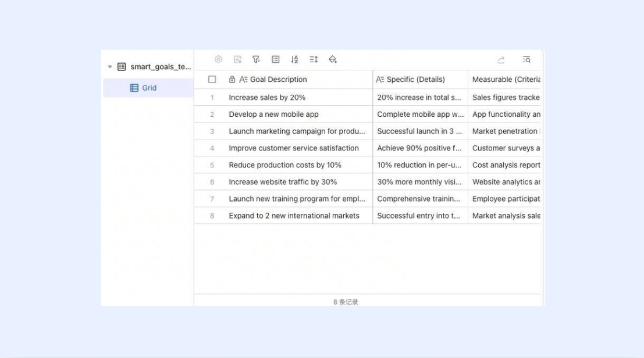Select the smart_goals_te... table entry
644x358 pixels.
coord(148,66)
